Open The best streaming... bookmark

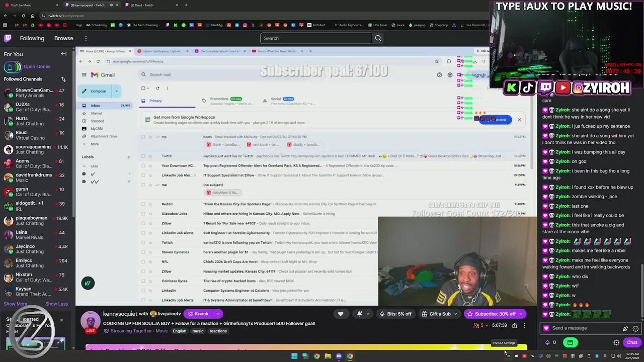point(144,25)
